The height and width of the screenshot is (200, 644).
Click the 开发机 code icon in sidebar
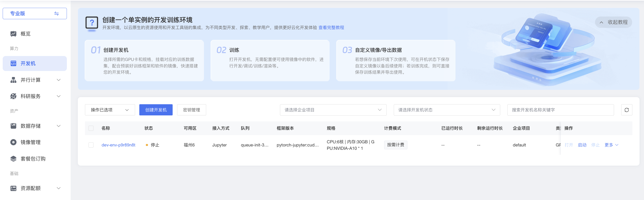tap(13, 63)
